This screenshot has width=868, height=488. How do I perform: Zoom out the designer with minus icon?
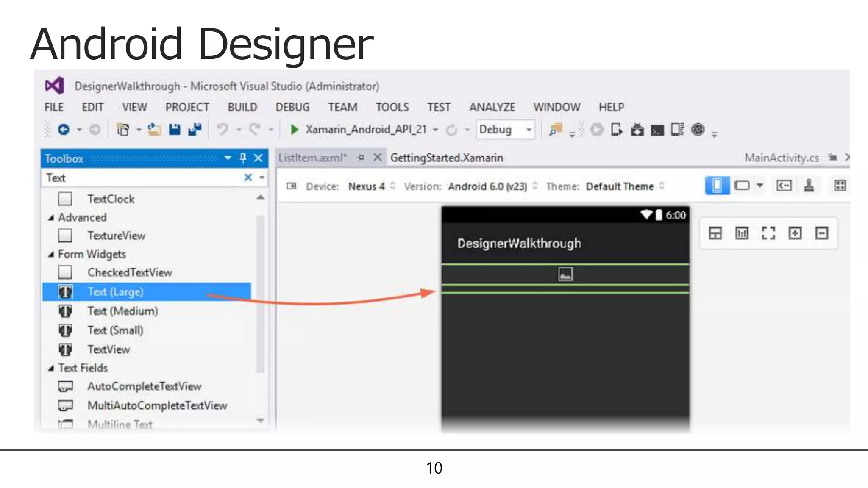click(822, 233)
